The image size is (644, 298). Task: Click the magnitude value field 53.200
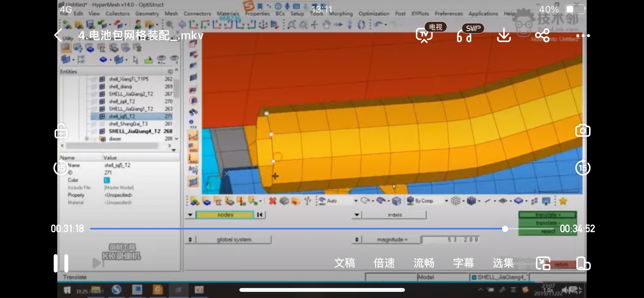point(450,240)
